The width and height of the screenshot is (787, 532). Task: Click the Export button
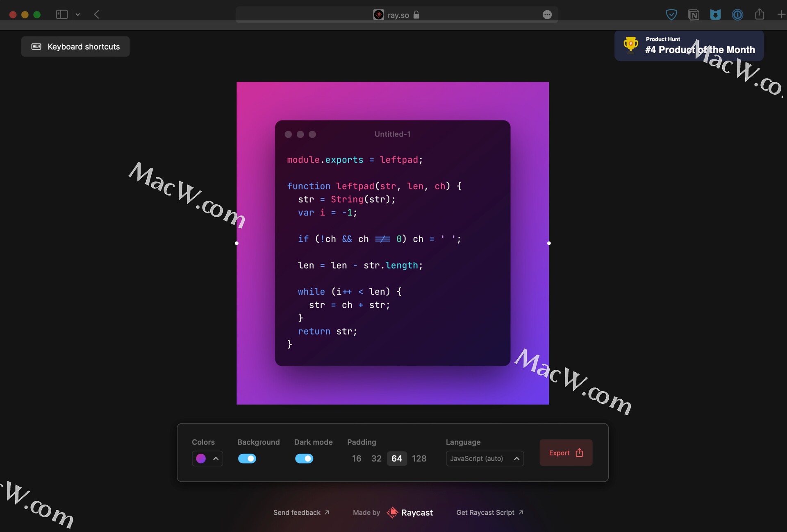(x=566, y=453)
